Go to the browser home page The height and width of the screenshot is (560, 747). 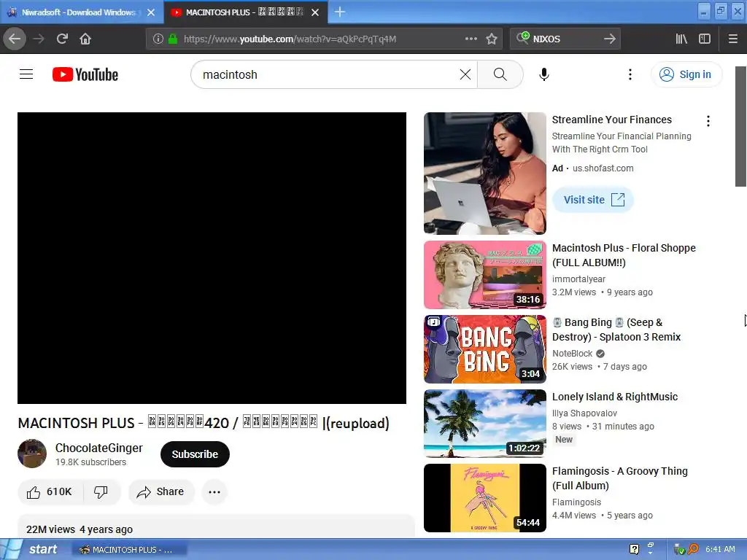click(x=85, y=39)
